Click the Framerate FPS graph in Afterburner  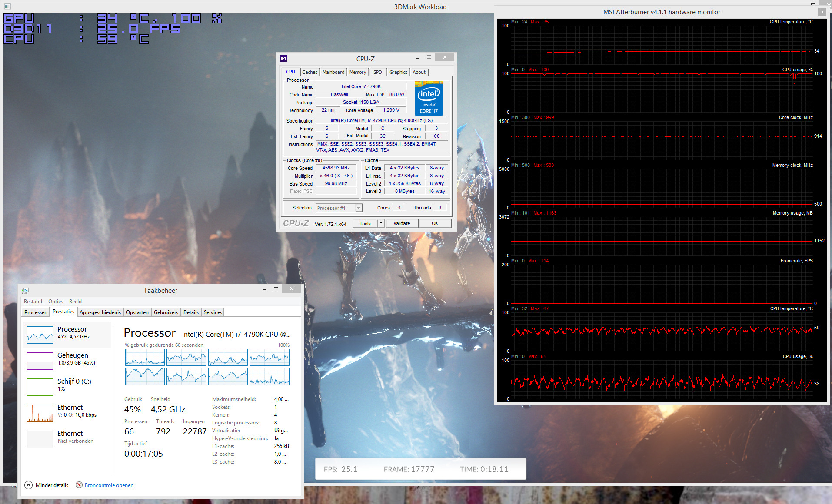[x=662, y=284]
